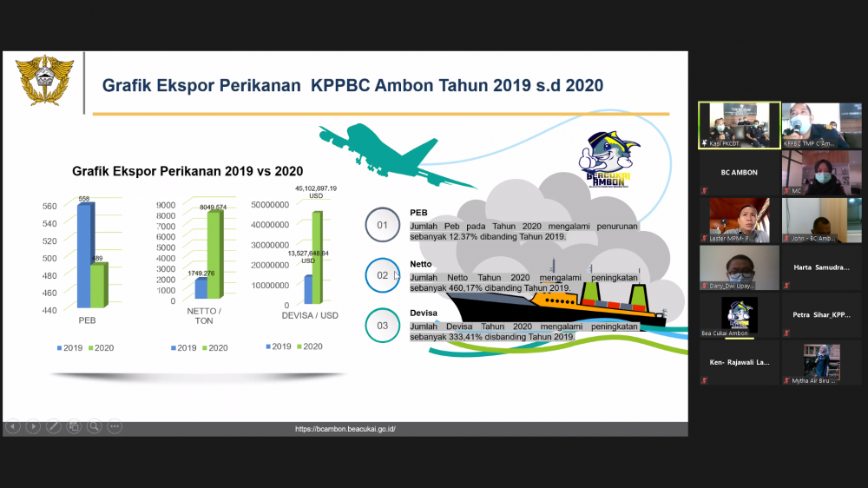Advance to next slide arrow
The image size is (868, 488).
point(33,426)
